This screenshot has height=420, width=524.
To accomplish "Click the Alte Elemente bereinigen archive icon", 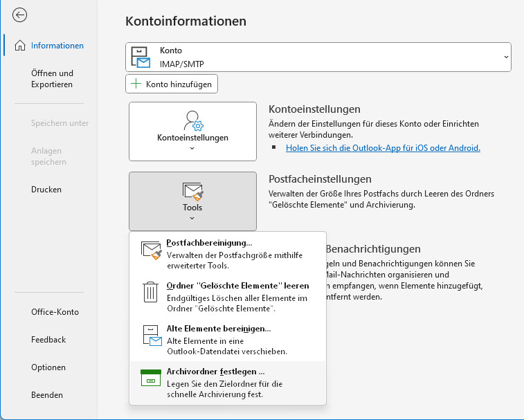I will pyautogui.click(x=152, y=336).
